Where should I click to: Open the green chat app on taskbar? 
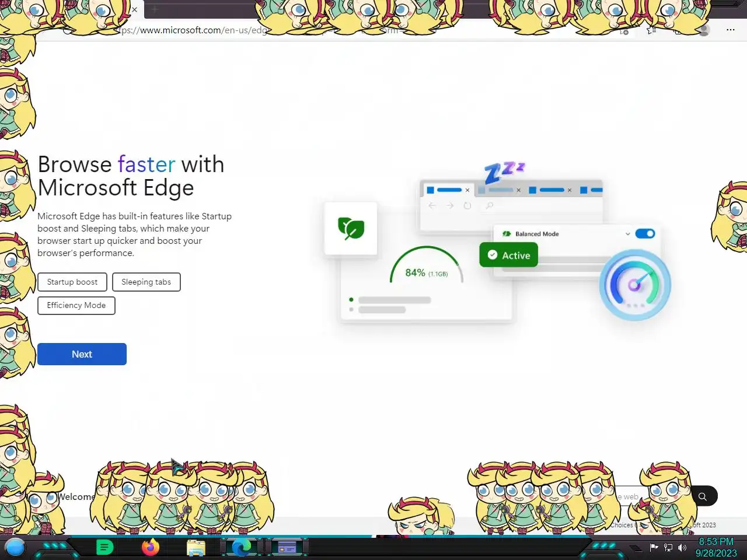[x=104, y=547]
